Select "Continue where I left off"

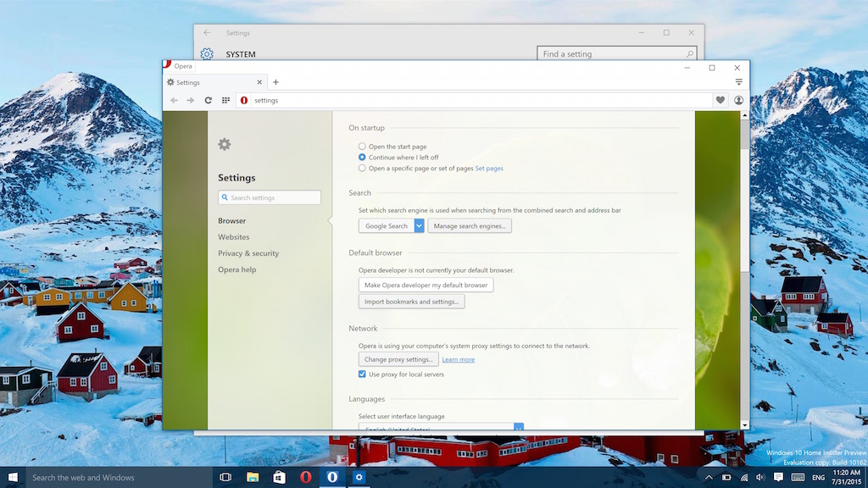pyautogui.click(x=362, y=158)
